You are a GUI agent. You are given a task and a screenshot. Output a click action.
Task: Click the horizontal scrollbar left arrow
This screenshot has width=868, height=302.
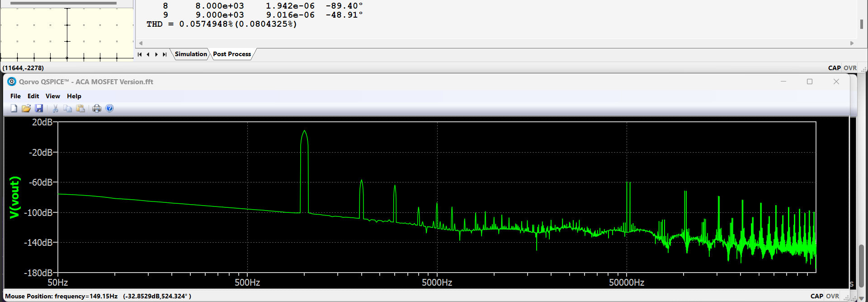[x=141, y=43]
